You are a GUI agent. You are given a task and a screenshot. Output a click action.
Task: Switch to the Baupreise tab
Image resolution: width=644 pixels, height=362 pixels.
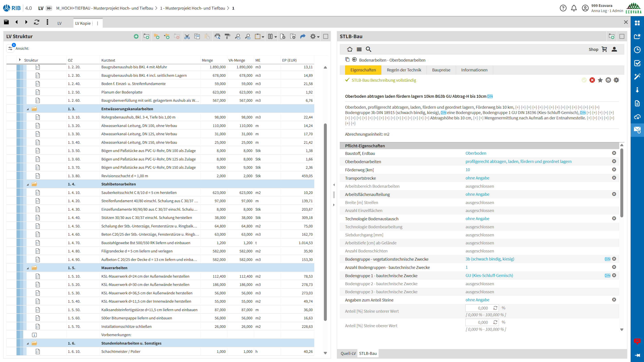[441, 70]
